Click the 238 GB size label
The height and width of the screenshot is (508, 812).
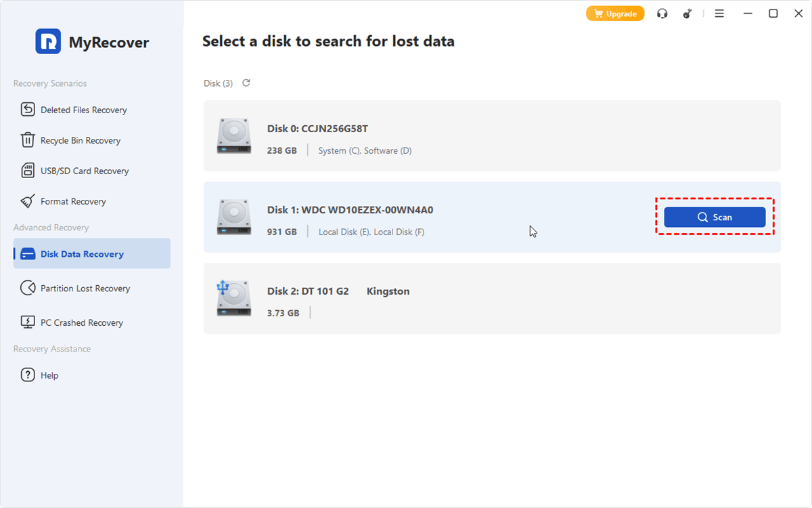point(281,150)
